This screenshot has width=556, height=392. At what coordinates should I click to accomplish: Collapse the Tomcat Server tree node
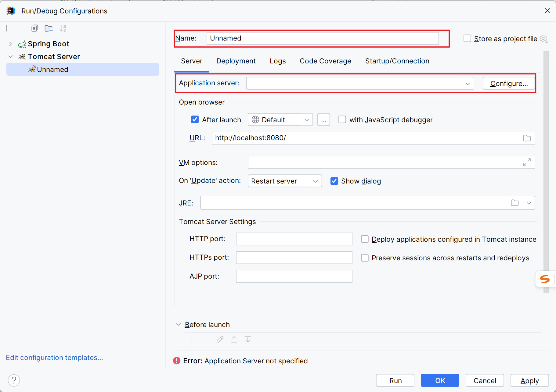[x=10, y=57]
